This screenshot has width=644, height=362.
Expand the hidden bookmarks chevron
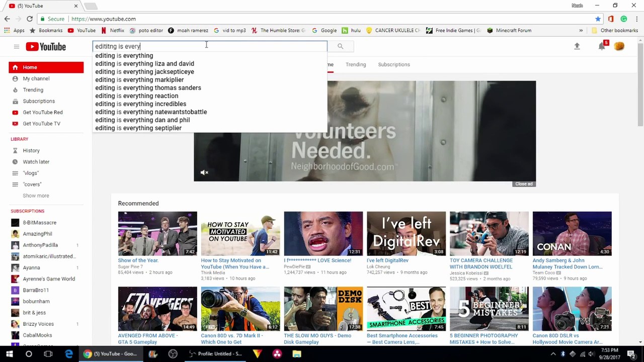click(581, 30)
